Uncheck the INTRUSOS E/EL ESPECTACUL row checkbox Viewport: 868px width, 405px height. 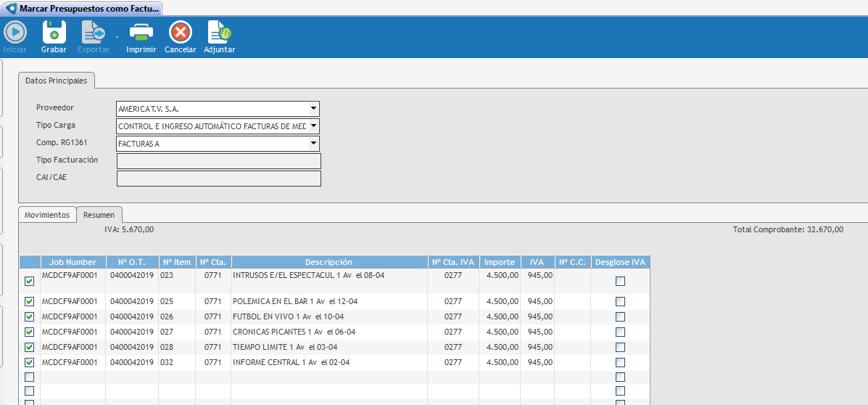coord(30,282)
